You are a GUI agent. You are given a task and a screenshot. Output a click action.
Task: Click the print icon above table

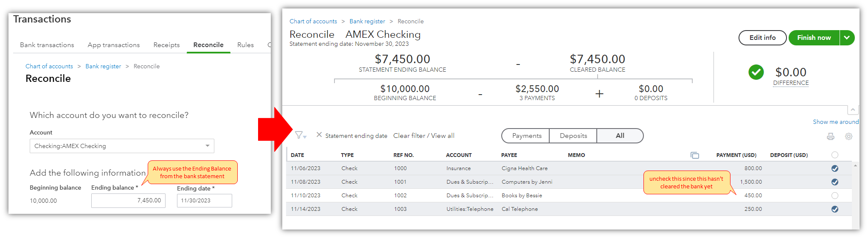[831, 137]
